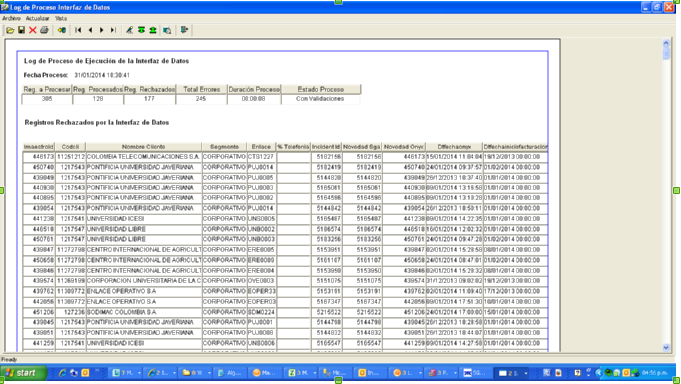Click the binoculars search icon
The height and width of the screenshot is (384, 681).
(62, 30)
